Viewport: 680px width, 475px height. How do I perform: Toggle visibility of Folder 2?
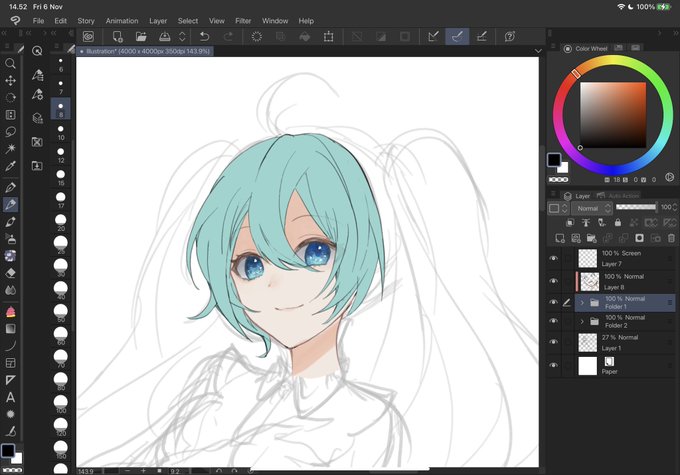(x=553, y=321)
